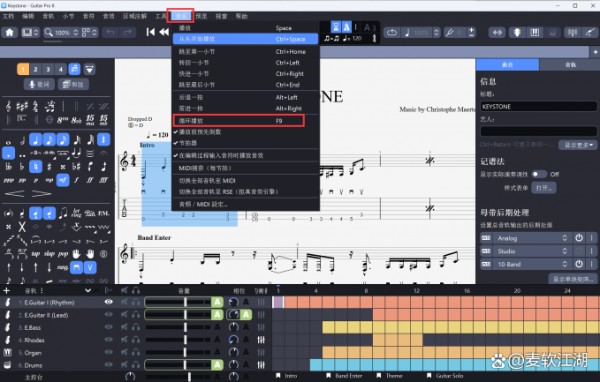This screenshot has width=600, height=382.
Task: Jump to first bar with skip-back icon
Action: [150, 32]
